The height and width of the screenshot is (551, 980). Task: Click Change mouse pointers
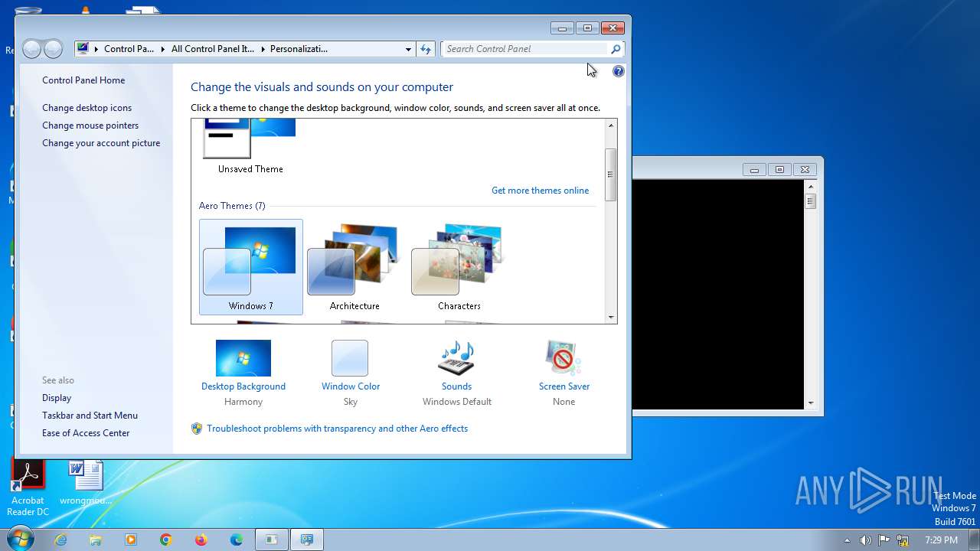(90, 126)
